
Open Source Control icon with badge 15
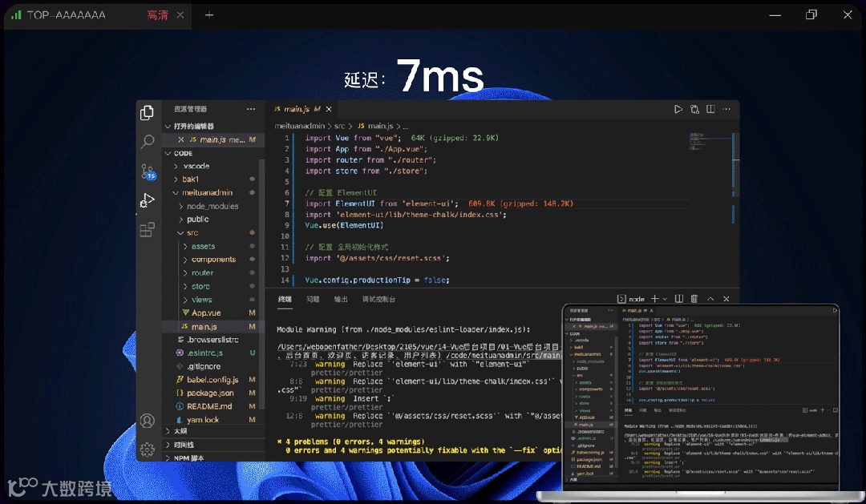pyautogui.click(x=148, y=171)
